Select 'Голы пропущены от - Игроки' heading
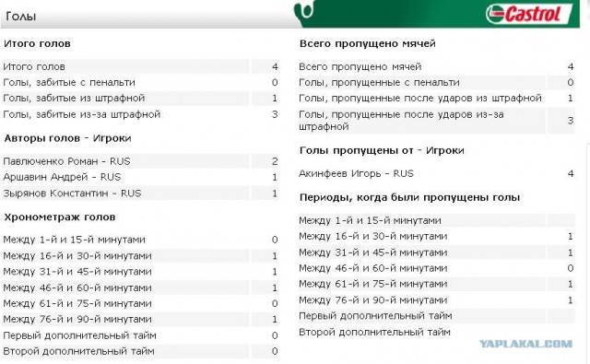 point(382,150)
